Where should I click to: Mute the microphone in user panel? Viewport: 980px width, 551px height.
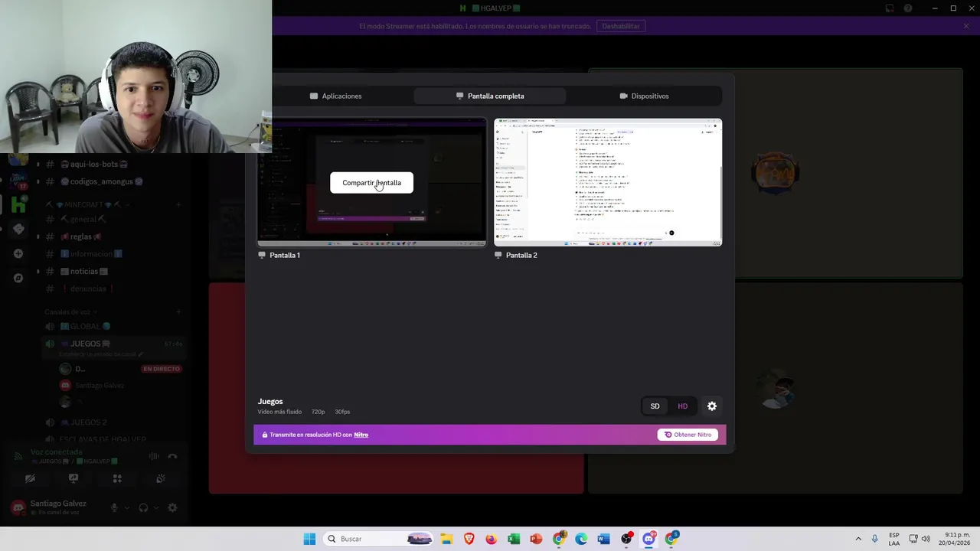(114, 507)
